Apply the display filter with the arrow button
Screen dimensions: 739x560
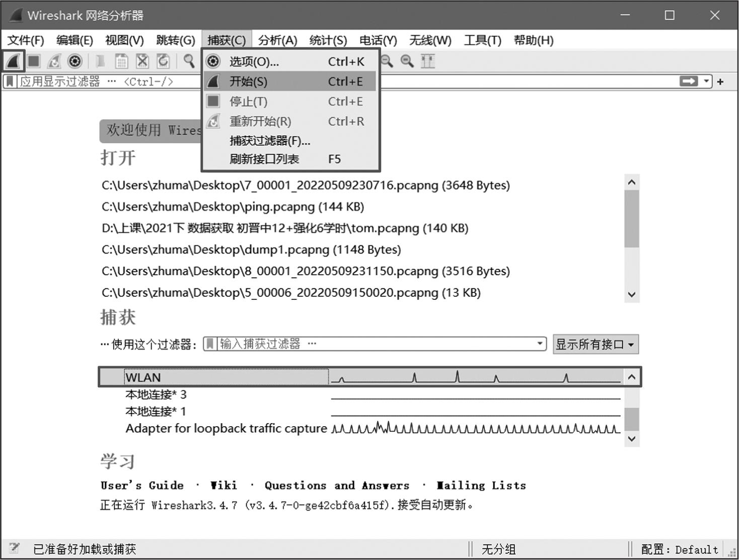(689, 82)
